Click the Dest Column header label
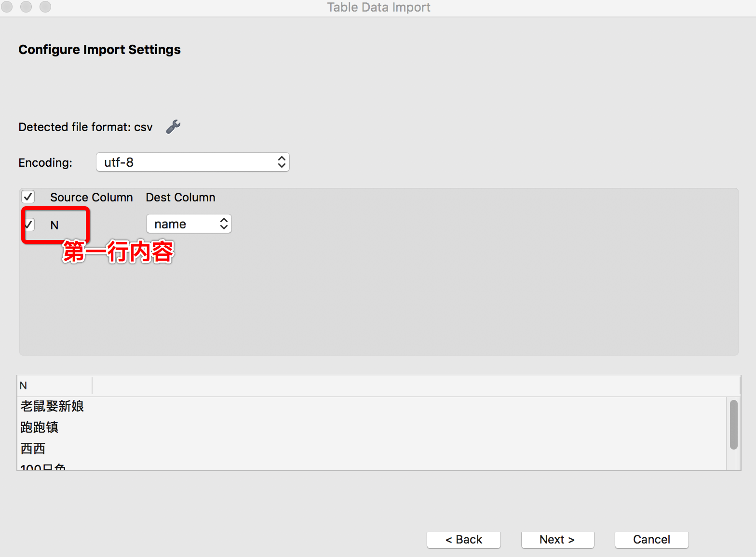Image resolution: width=756 pixels, height=557 pixels. point(181,198)
